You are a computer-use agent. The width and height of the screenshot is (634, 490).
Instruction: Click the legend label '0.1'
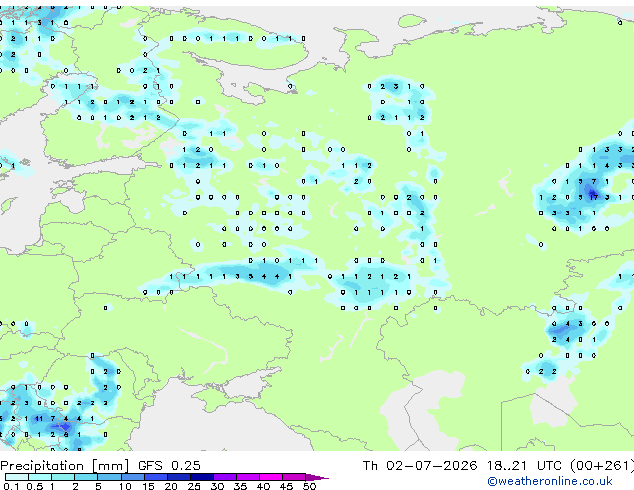11,486
